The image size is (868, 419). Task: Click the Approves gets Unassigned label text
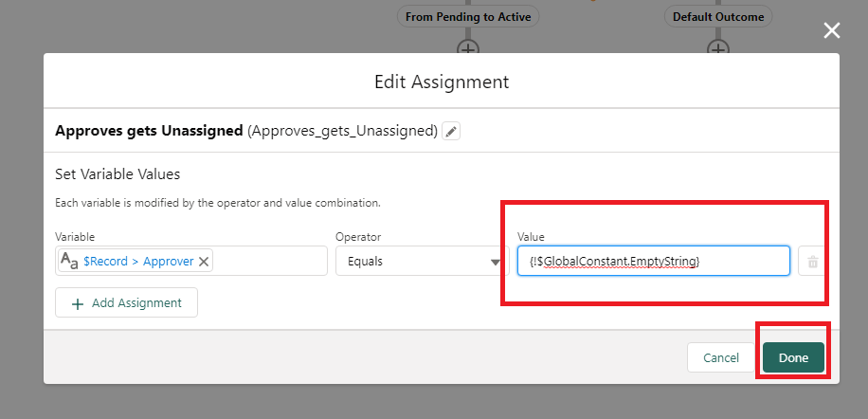pyautogui.click(x=149, y=131)
